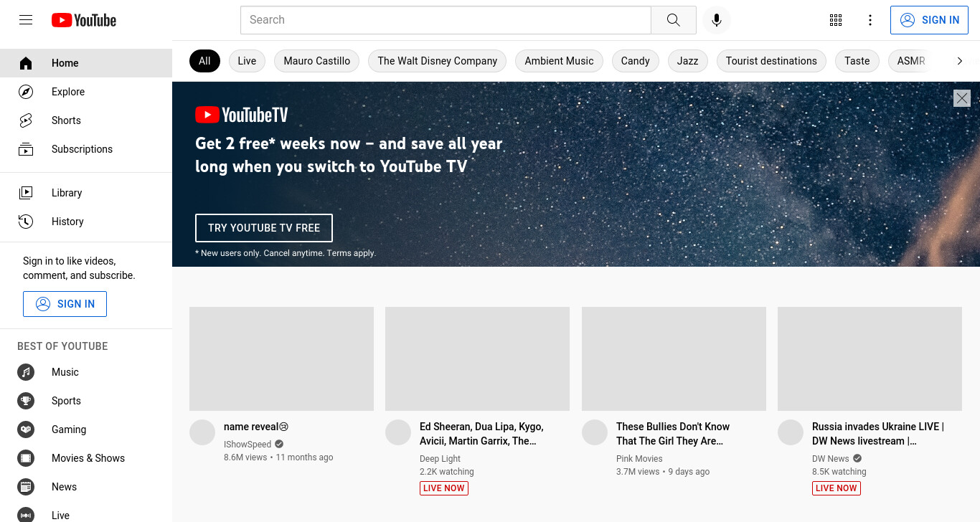Click the IShowSpeed channel name

tap(248, 445)
